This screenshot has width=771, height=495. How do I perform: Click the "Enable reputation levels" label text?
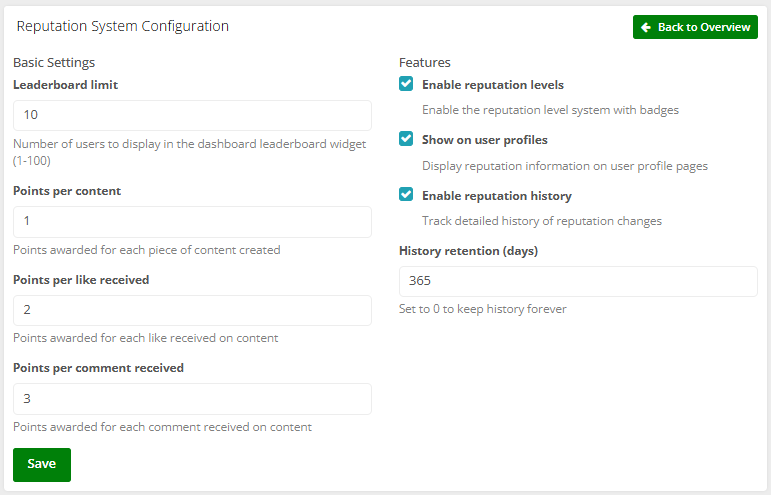492,85
